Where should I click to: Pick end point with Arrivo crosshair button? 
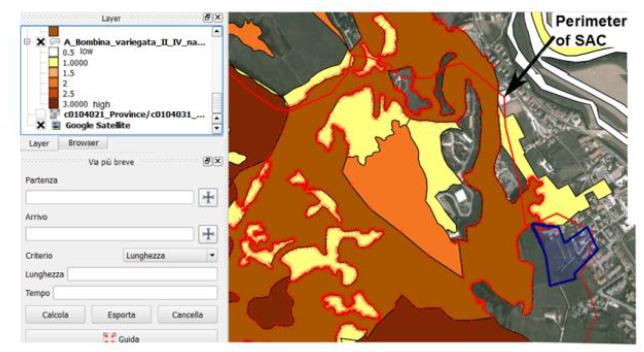pyautogui.click(x=208, y=234)
